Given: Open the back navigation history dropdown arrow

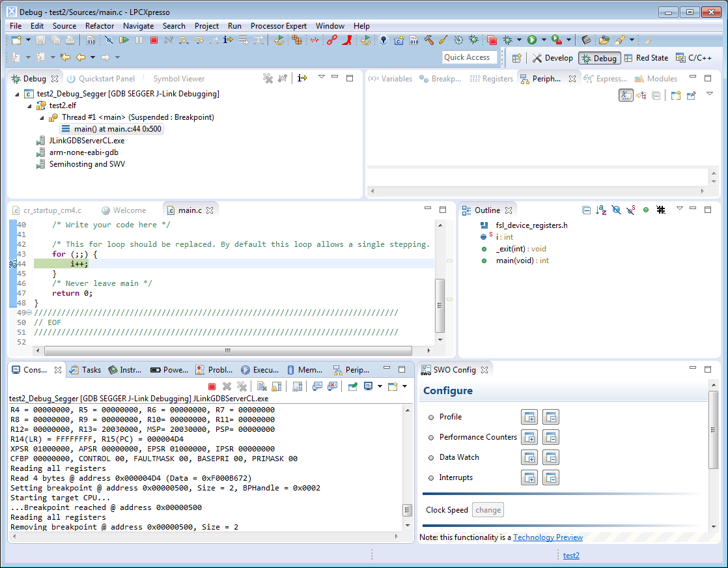Looking at the screenshot, I should point(92,57).
